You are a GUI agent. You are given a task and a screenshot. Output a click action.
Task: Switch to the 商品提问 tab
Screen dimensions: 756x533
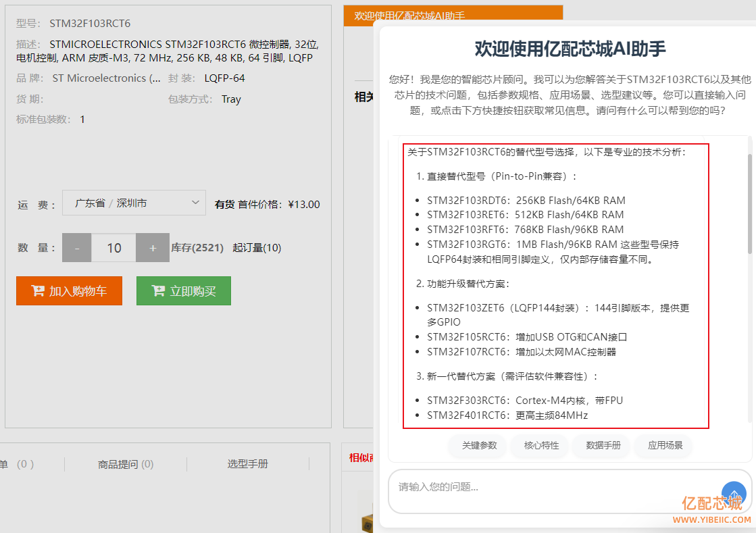tap(126, 464)
